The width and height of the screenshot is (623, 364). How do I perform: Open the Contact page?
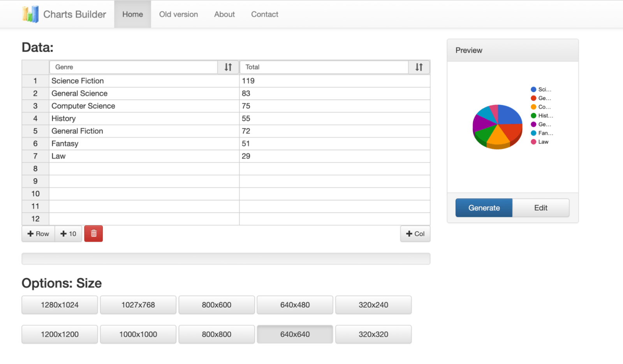pyautogui.click(x=264, y=14)
